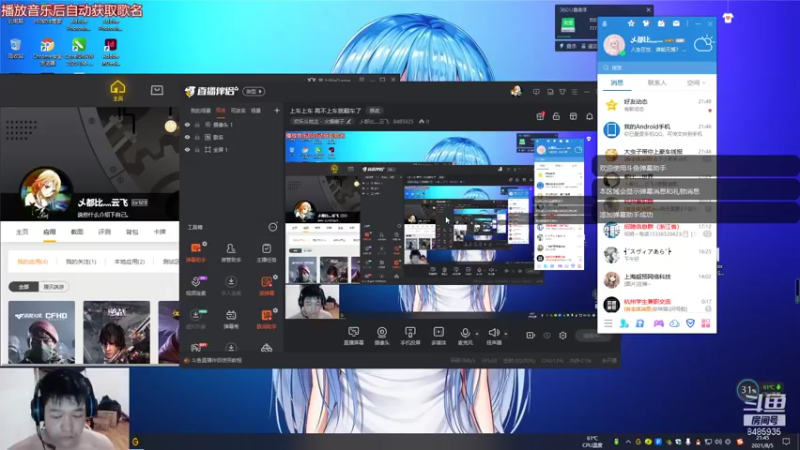Viewport: 800px width, 450px height.
Task: Open the 房管助手 tool in 直播伴侣
Action: tap(231, 252)
